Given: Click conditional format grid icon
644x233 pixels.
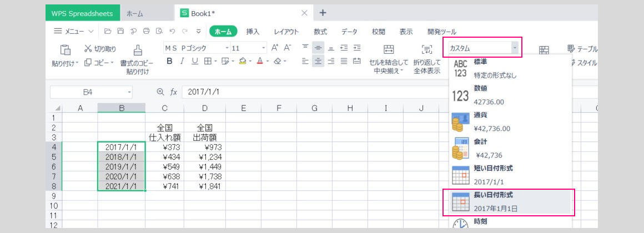Looking at the screenshot, I should point(544,50).
